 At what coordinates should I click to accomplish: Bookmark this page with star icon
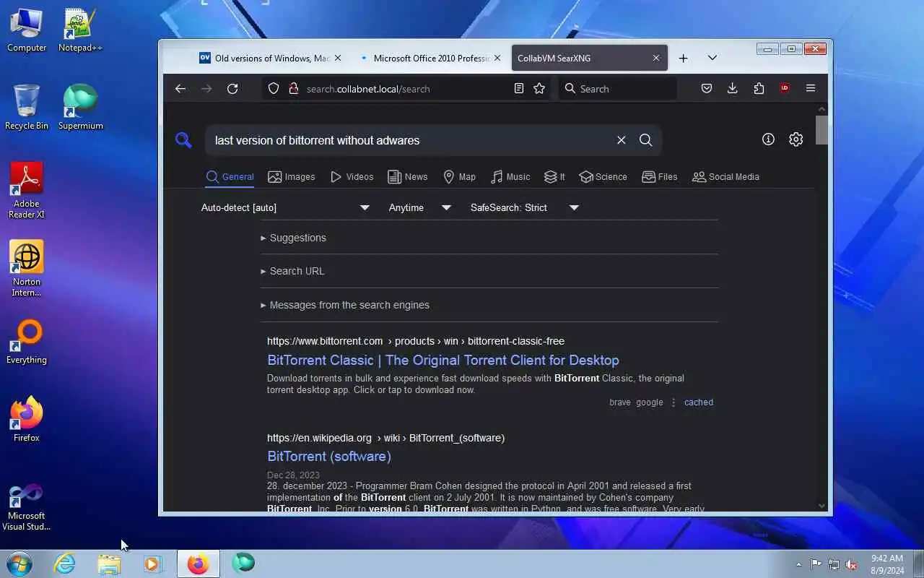539,89
